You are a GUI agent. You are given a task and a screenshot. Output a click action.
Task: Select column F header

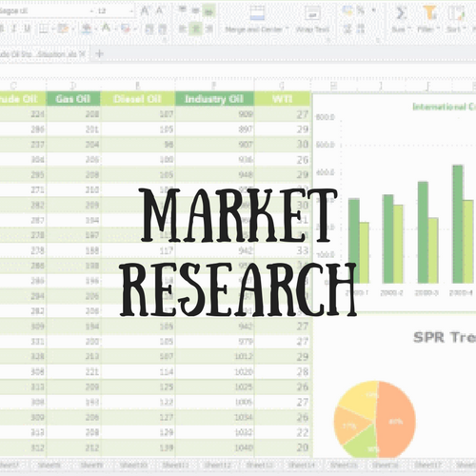(214, 86)
